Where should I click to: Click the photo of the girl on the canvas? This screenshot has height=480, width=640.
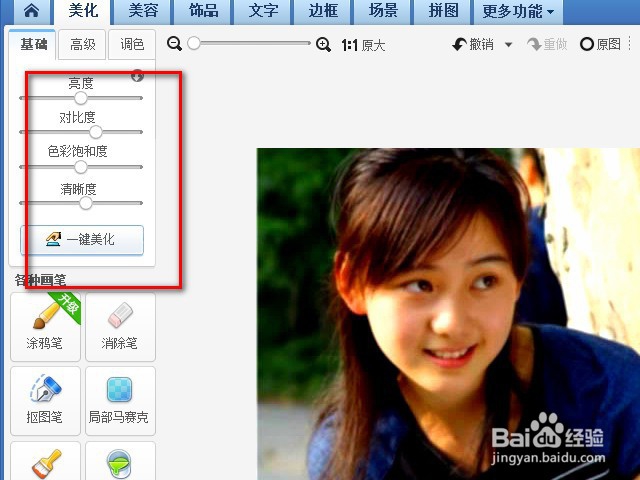[x=448, y=314]
